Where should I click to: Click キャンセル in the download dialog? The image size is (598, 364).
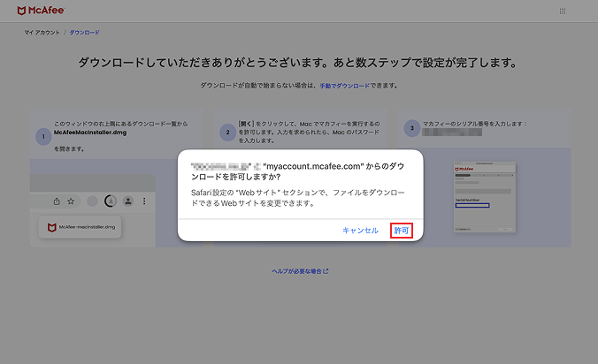pyautogui.click(x=360, y=231)
